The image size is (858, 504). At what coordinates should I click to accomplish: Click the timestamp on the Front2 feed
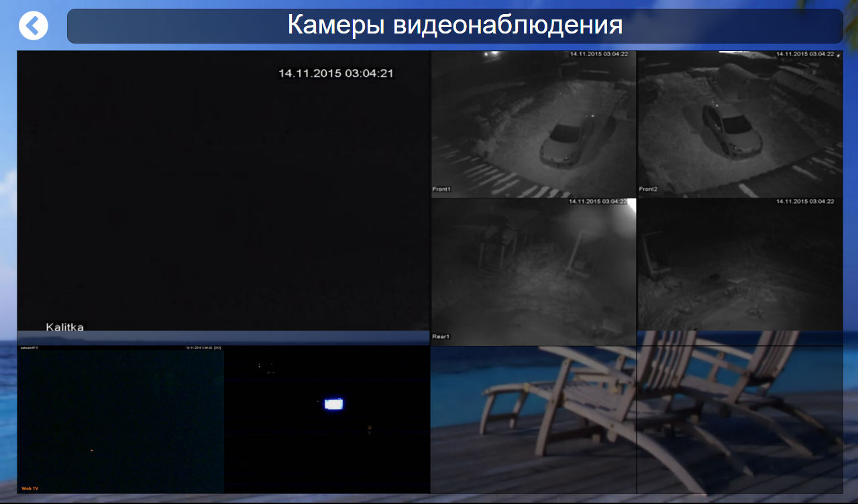tap(805, 54)
